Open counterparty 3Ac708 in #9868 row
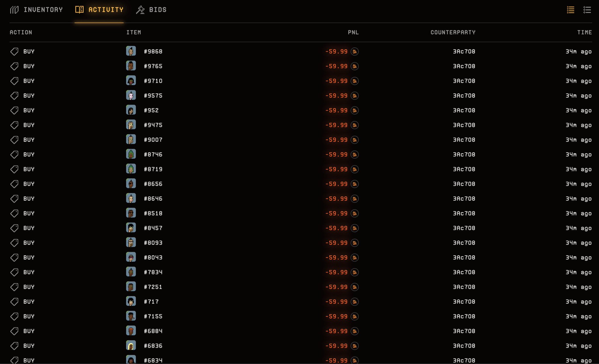The width and height of the screenshot is (599, 364). click(464, 51)
